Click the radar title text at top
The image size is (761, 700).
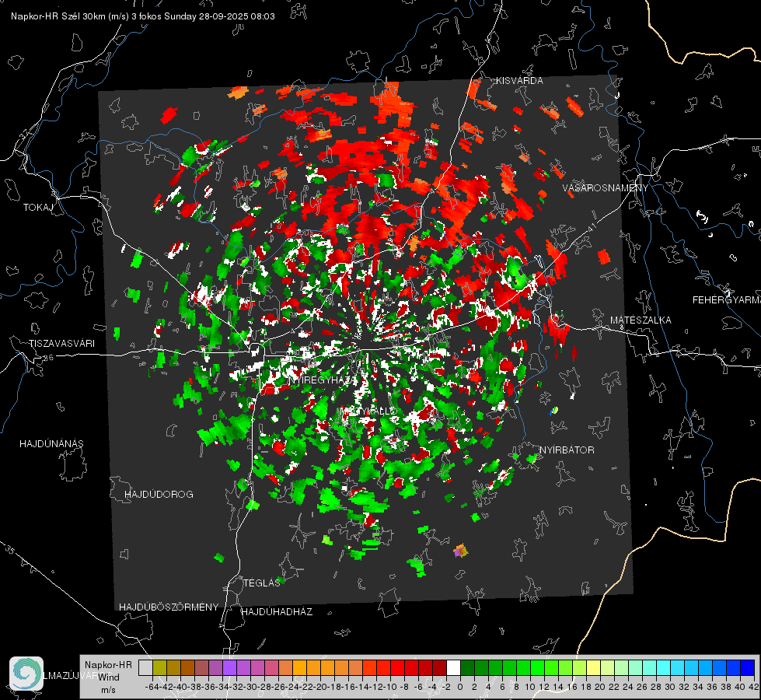(143, 16)
